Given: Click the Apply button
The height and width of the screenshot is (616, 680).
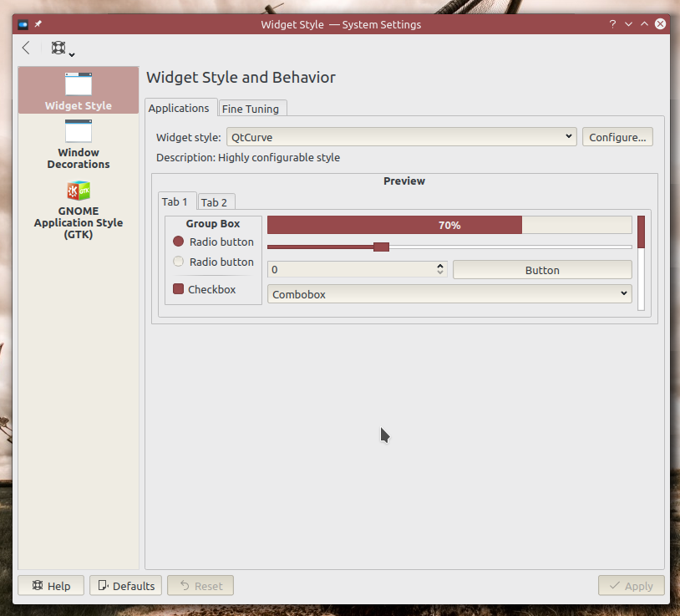Looking at the screenshot, I should (x=631, y=586).
